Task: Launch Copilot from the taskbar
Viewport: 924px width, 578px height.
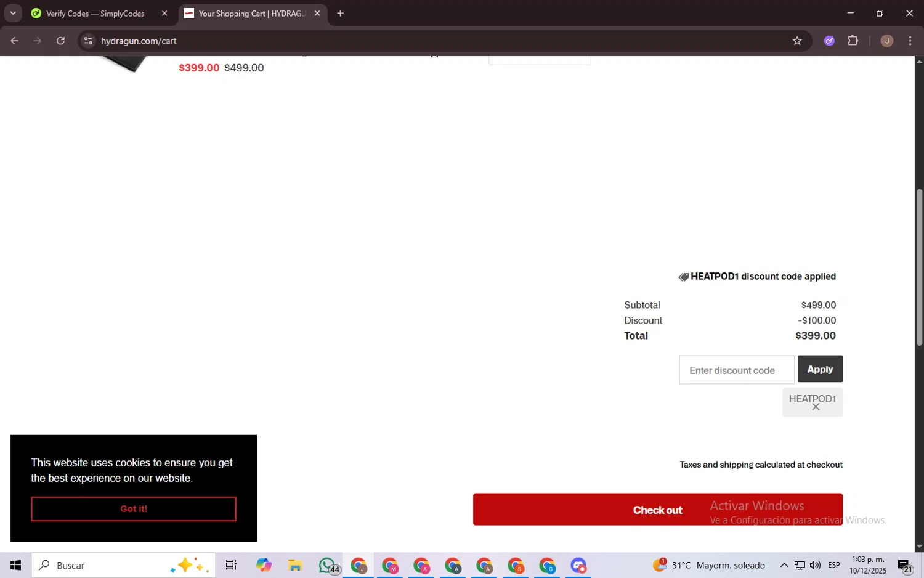Action: 264,565
